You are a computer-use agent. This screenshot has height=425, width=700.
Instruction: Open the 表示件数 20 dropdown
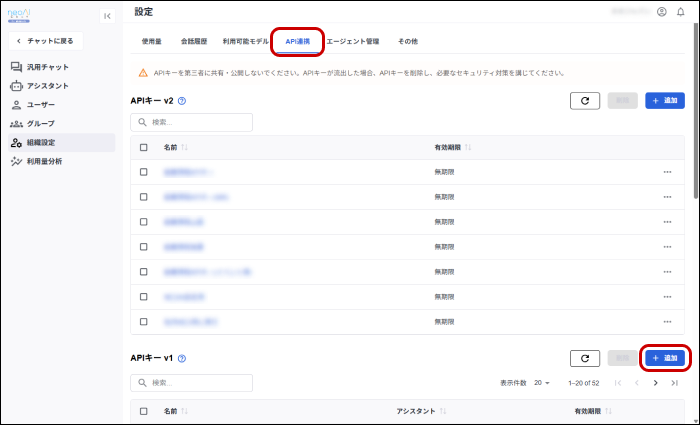click(542, 383)
